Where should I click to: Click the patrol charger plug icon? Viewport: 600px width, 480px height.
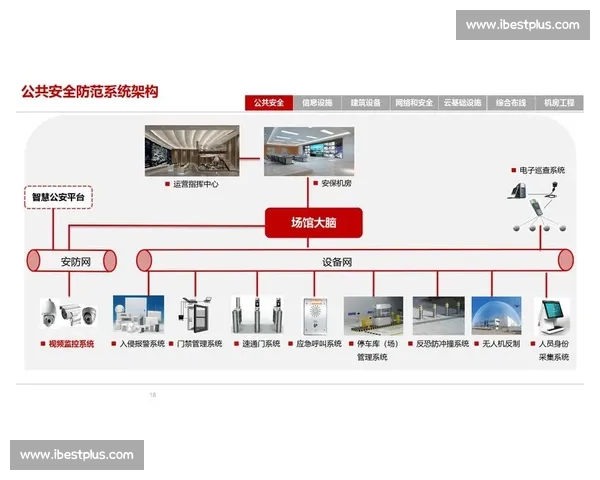pyautogui.click(x=553, y=189)
